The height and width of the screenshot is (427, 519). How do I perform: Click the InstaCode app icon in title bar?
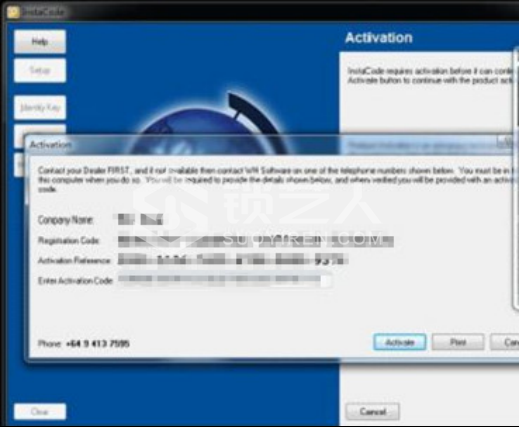(x=13, y=13)
